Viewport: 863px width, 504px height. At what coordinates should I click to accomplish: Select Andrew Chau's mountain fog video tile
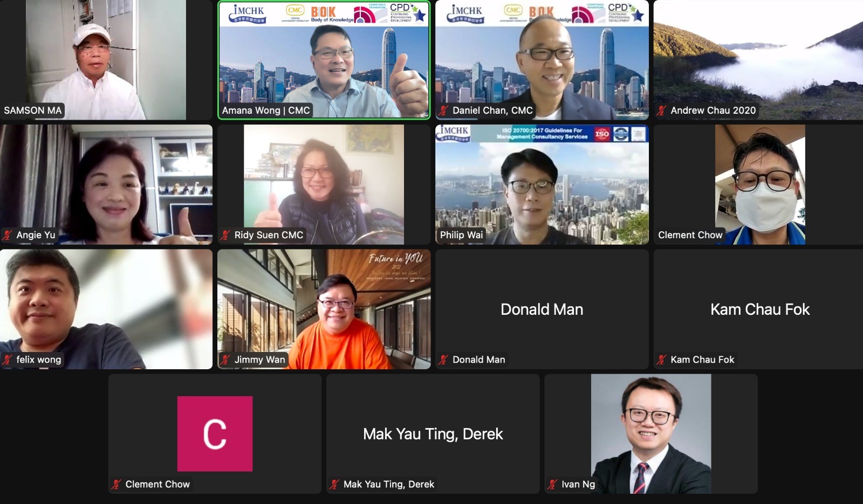[x=758, y=60]
